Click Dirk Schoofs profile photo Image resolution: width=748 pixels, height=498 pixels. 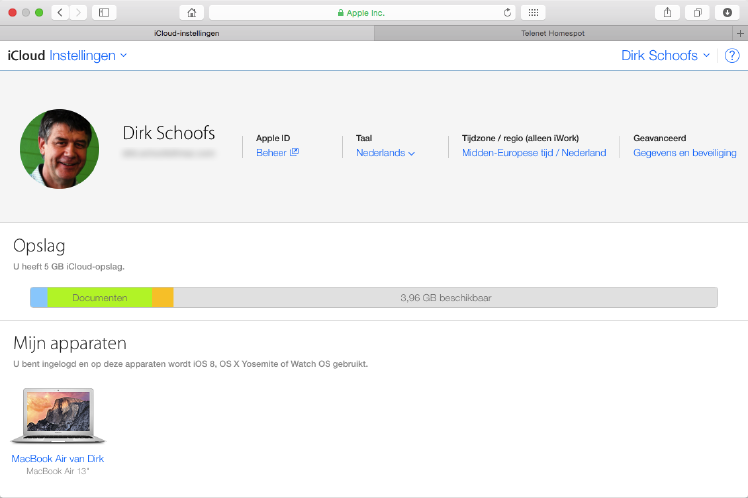pyautogui.click(x=60, y=149)
